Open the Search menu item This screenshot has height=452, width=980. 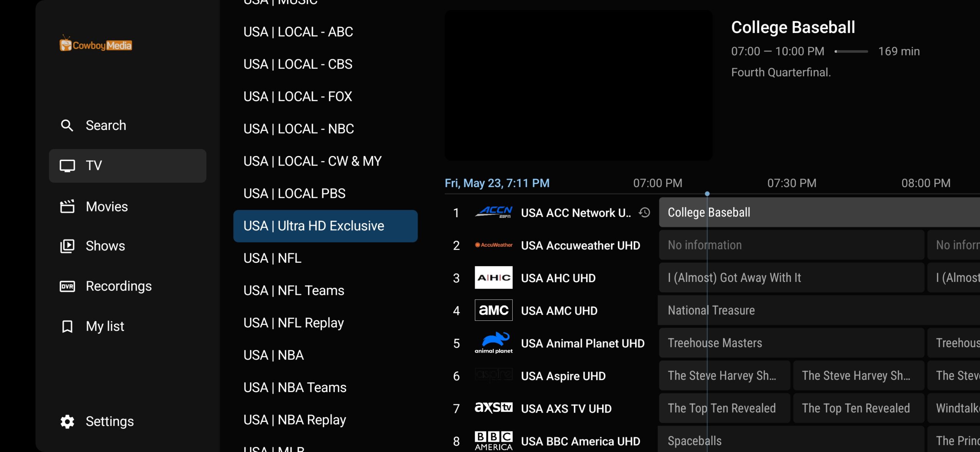tap(127, 125)
